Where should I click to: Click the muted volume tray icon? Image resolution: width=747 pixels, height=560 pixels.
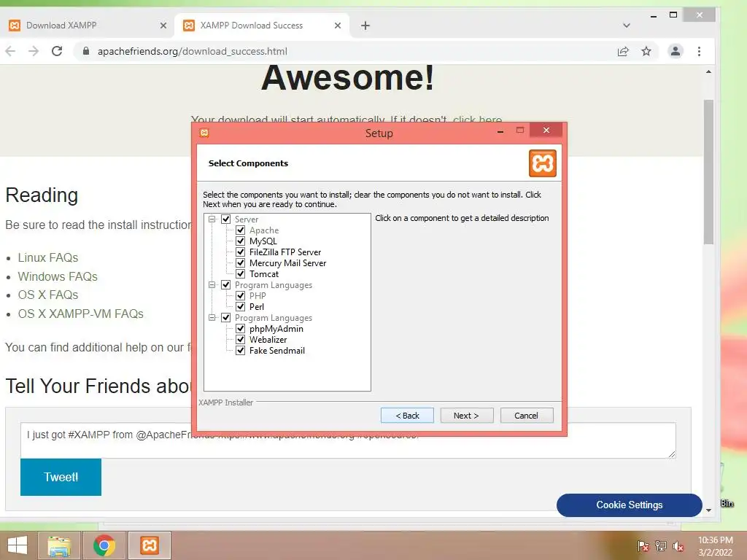point(678,545)
